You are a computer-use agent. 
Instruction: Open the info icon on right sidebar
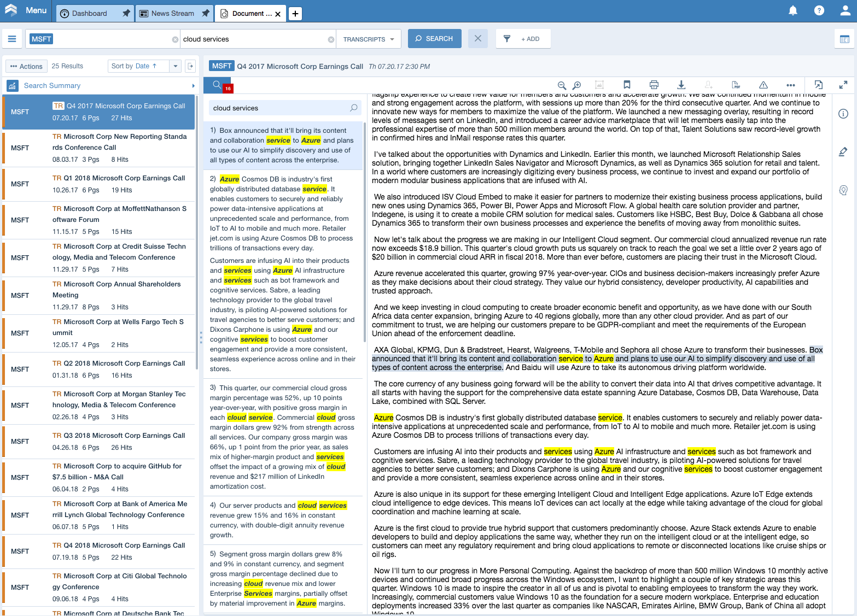coord(843,114)
